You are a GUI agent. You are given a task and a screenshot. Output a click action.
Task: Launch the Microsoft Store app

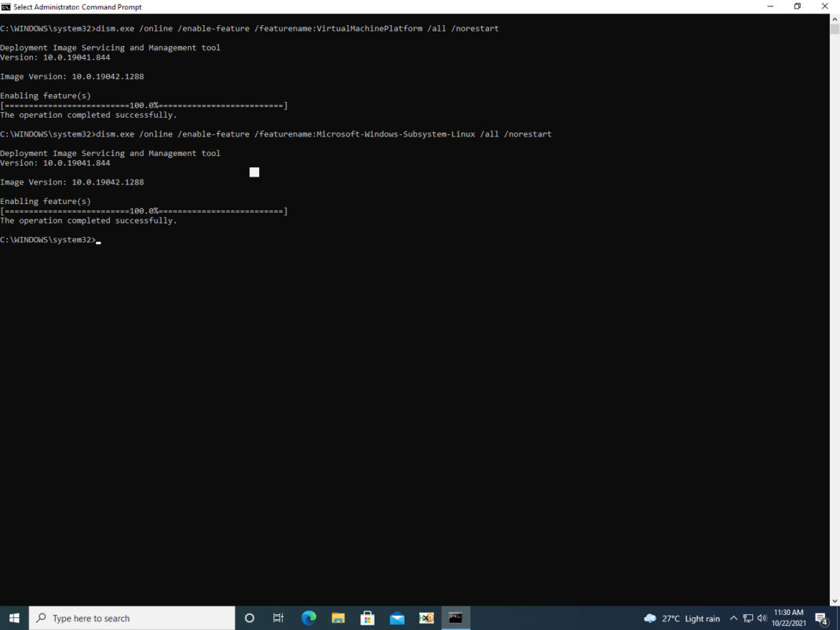tap(367, 617)
